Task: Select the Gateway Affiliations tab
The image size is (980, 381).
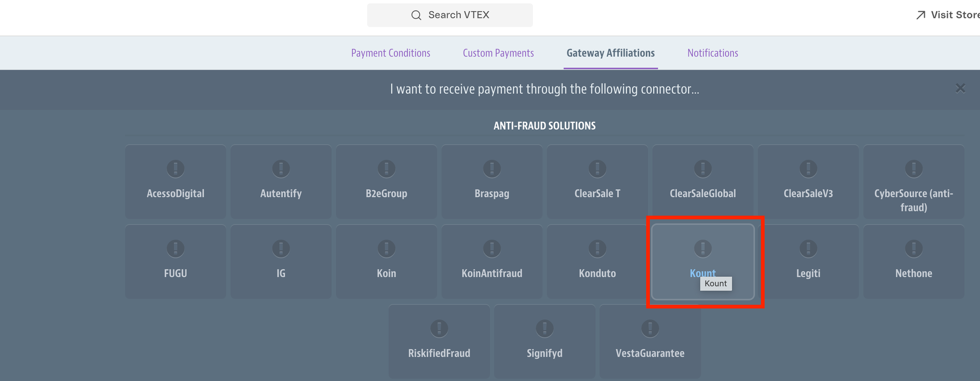Action: pos(610,53)
